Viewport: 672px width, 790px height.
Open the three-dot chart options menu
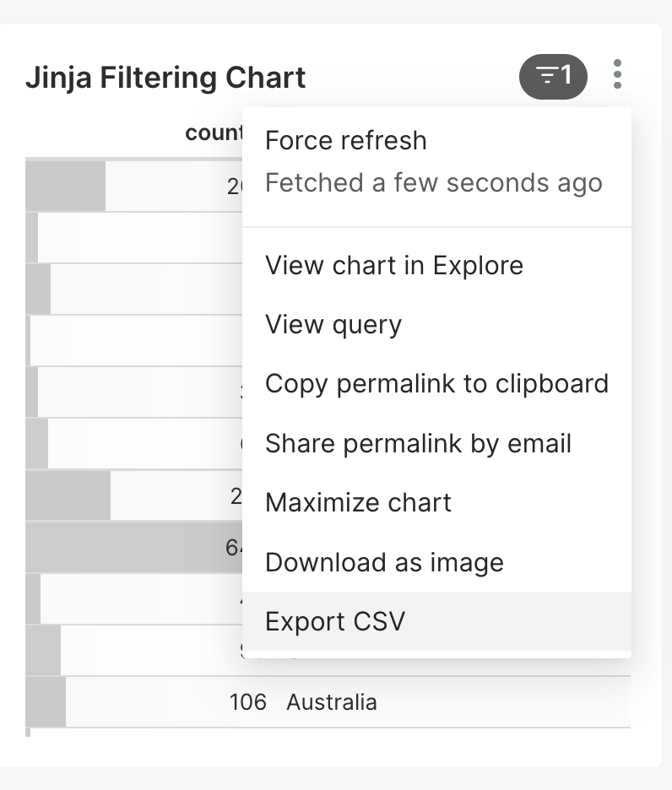tap(618, 74)
